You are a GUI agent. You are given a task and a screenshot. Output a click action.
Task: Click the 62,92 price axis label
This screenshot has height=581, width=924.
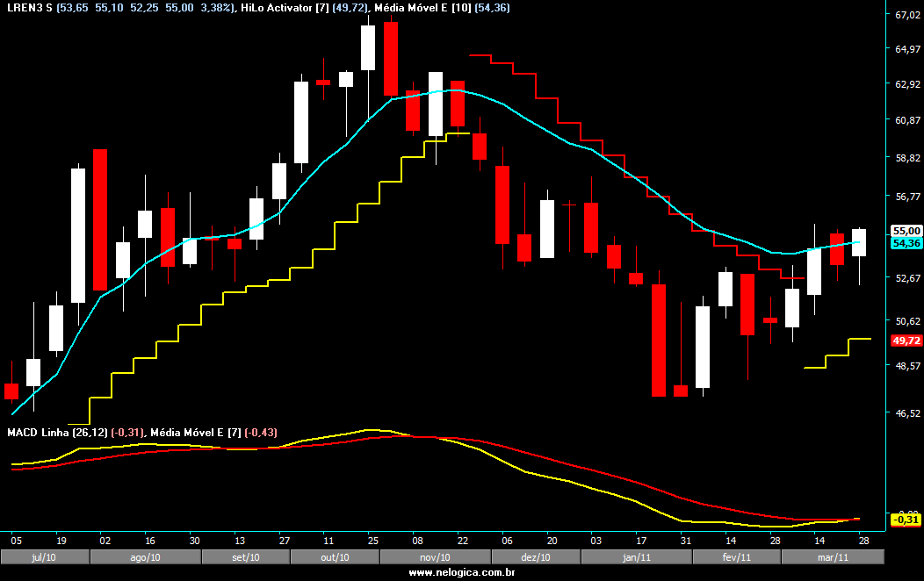[907, 84]
